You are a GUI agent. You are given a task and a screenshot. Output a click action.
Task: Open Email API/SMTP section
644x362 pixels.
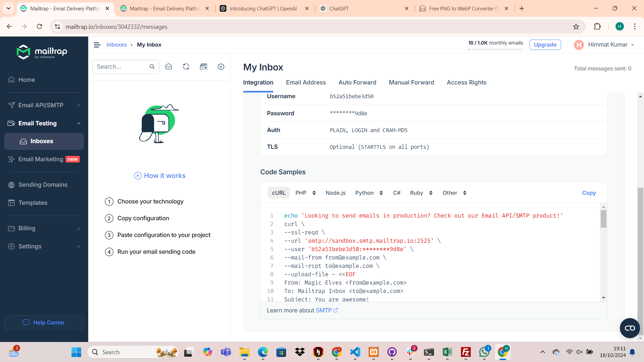pyautogui.click(x=41, y=105)
